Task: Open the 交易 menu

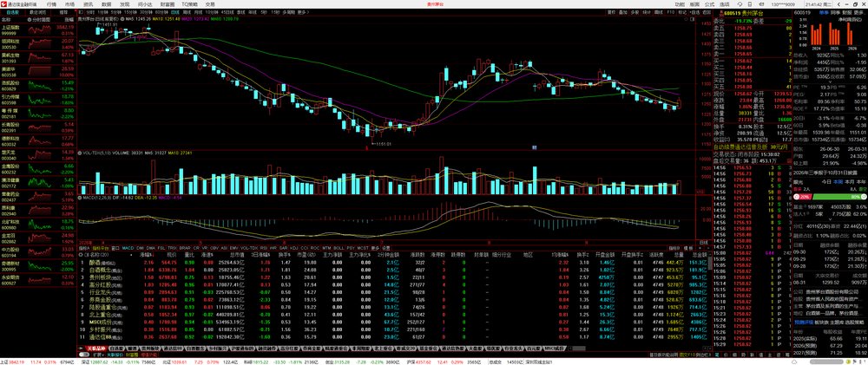Action: pos(210,3)
